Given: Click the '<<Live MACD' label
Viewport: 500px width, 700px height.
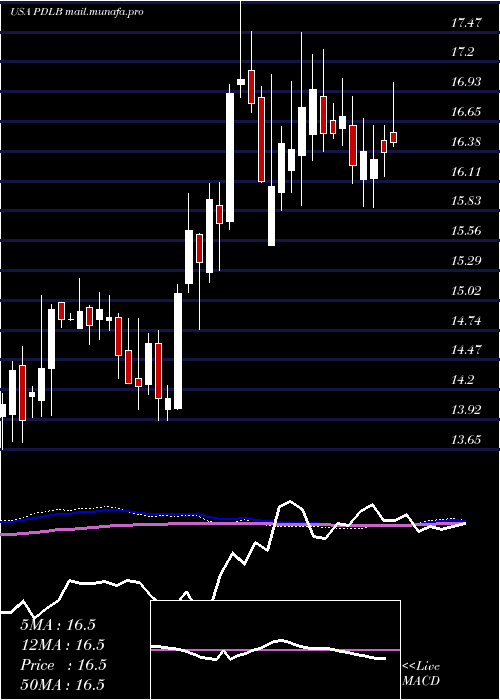Looking at the screenshot, I should click(x=421, y=673).
